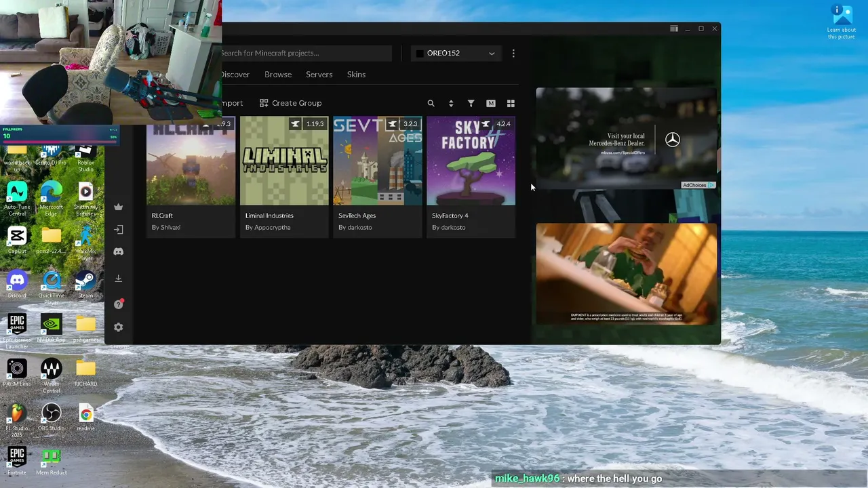This screenshot has width=868, height=488.
Task: Open the downloads icon in launcher sidebar
Action: [x=119, y=279]
